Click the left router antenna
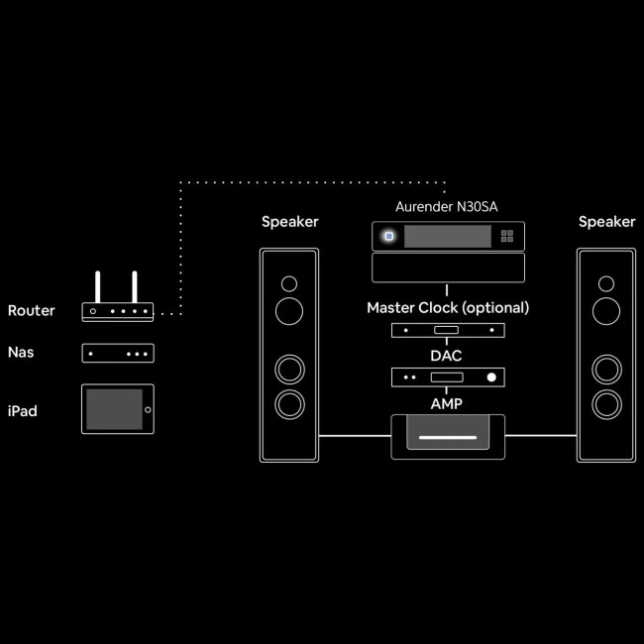This screenshot has height=644, width=644. [x=98, y=286]
